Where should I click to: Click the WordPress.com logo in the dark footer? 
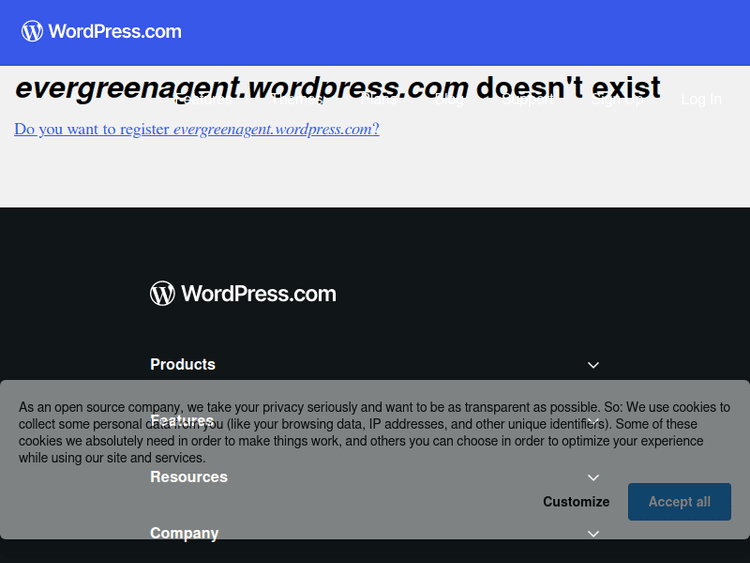pos(243,293)
